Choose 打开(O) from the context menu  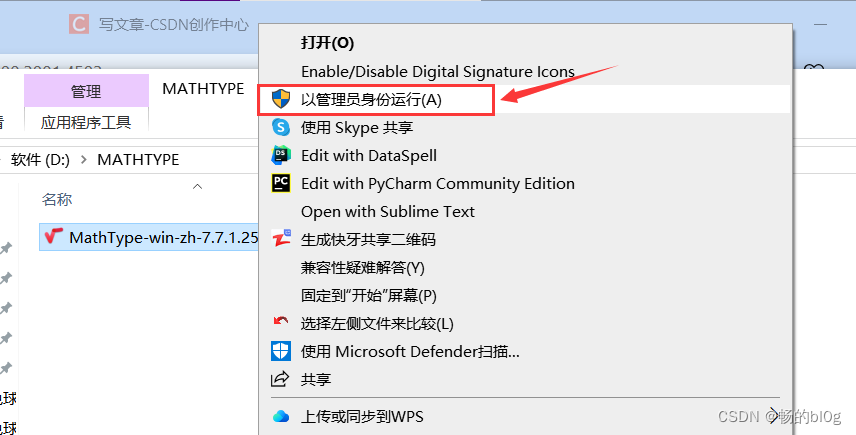click(x=328, y=43)
